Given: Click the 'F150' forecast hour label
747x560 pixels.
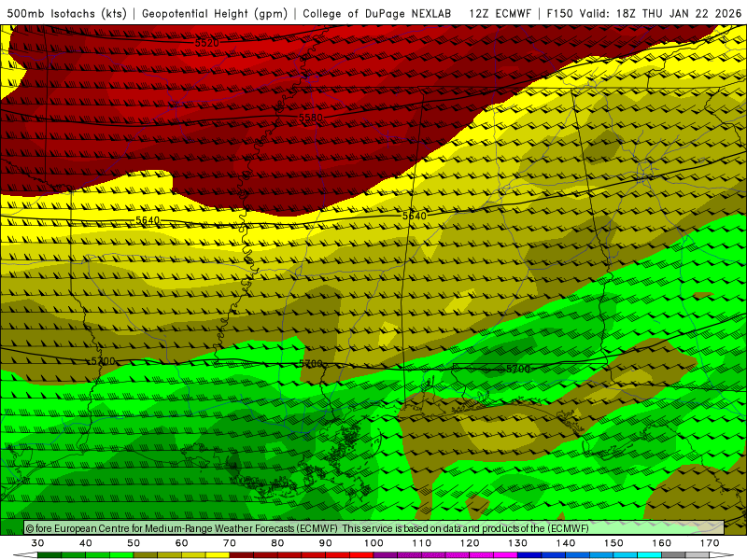Looking at the screenshot, I should [559, 14].
